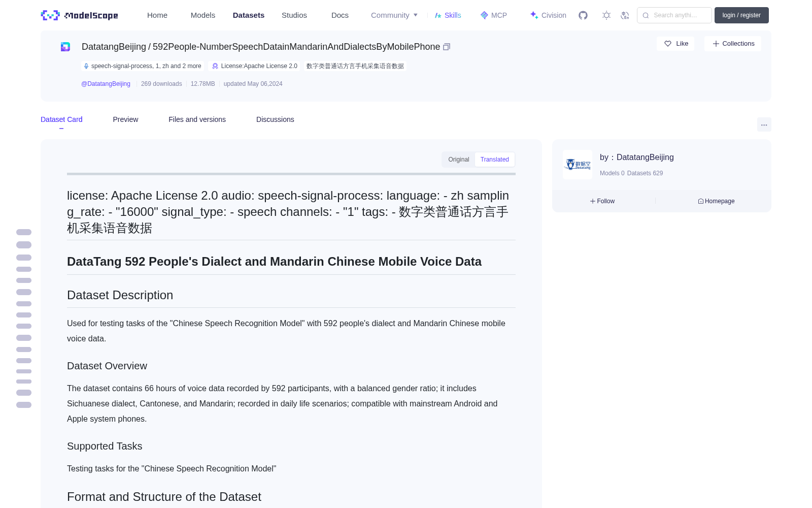The height and width of the screenshot is (508, 812).
Task: Click the Supported Tasks heading
Action: coord(105,446)
